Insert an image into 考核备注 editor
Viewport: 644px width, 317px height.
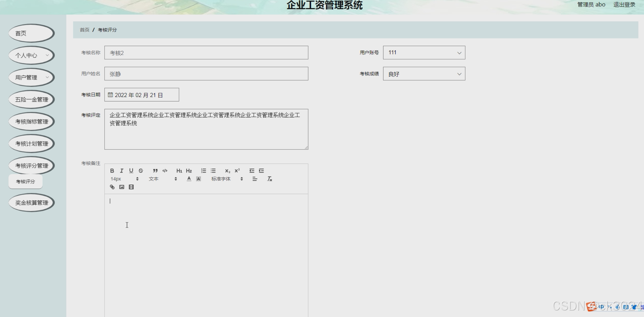pyautogui.click(x=121, y=187)
